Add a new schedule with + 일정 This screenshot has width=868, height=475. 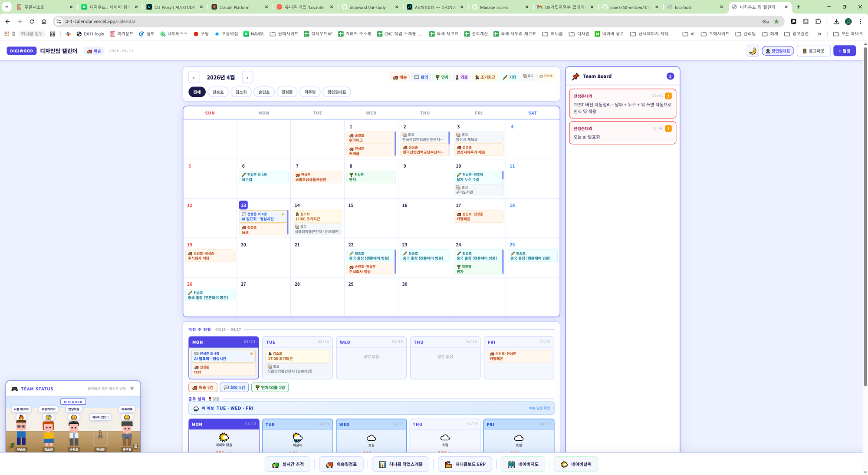pos(844,51)
